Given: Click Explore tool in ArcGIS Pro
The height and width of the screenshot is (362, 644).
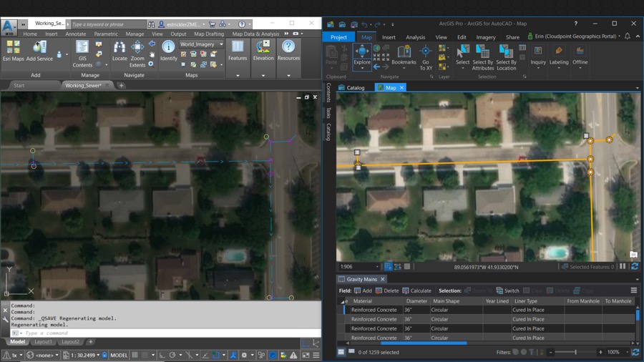Looking at the screenshot, I should pyautogui.click(x=362, y=57).
